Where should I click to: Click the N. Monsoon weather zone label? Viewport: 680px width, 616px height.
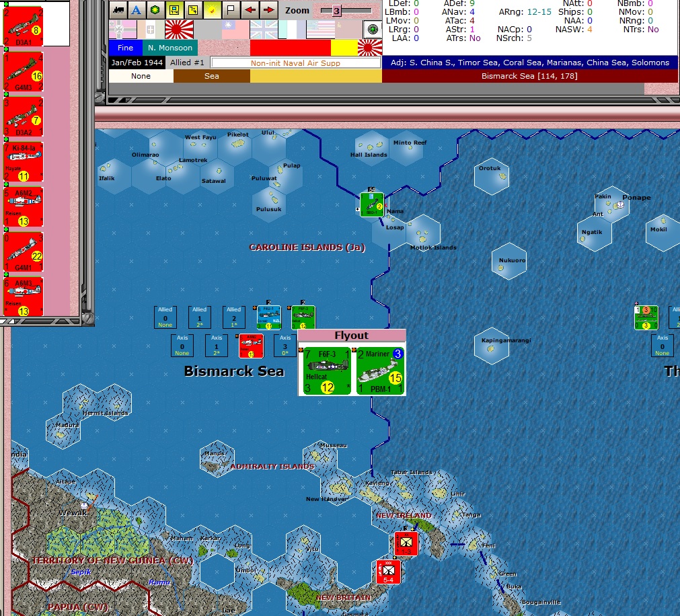tap(170, 48)
